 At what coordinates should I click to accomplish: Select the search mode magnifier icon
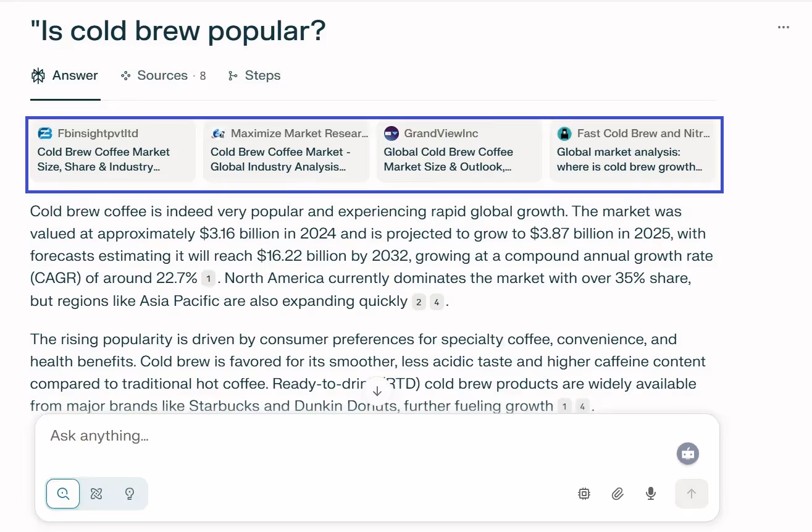62,494
